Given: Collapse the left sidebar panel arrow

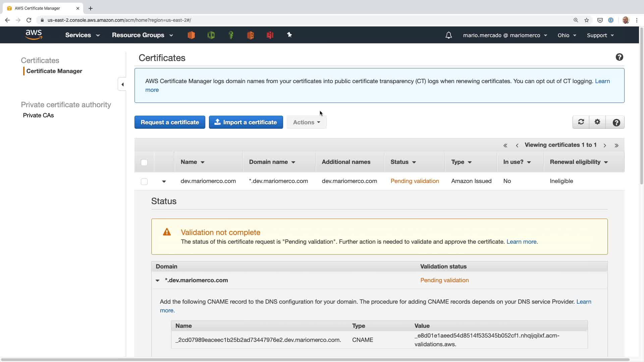Looking at the screenshot, I should point(122,84).
